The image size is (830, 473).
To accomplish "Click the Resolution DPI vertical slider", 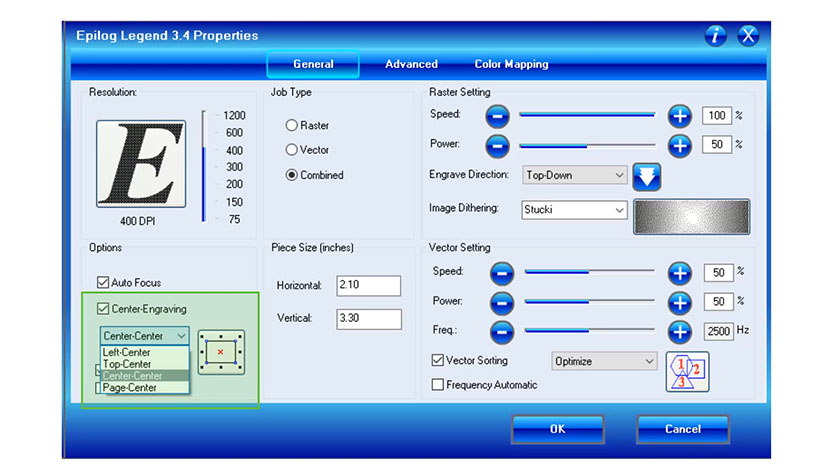I will (x=204, y=166).
